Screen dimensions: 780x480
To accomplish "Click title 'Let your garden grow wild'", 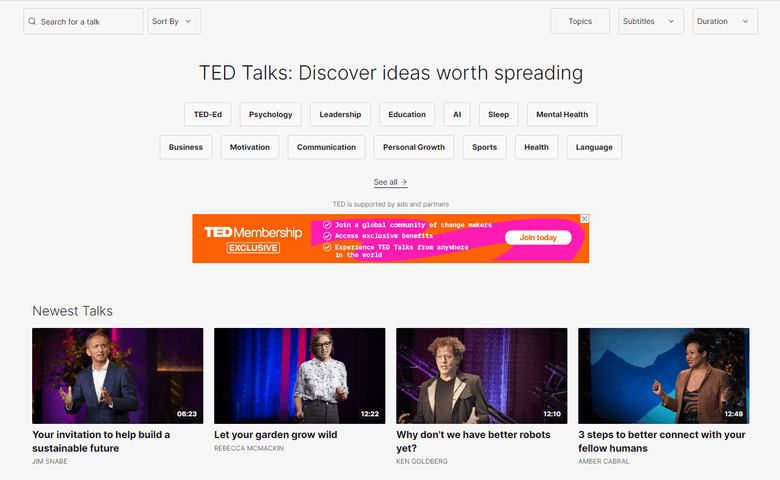I will 276,435.
